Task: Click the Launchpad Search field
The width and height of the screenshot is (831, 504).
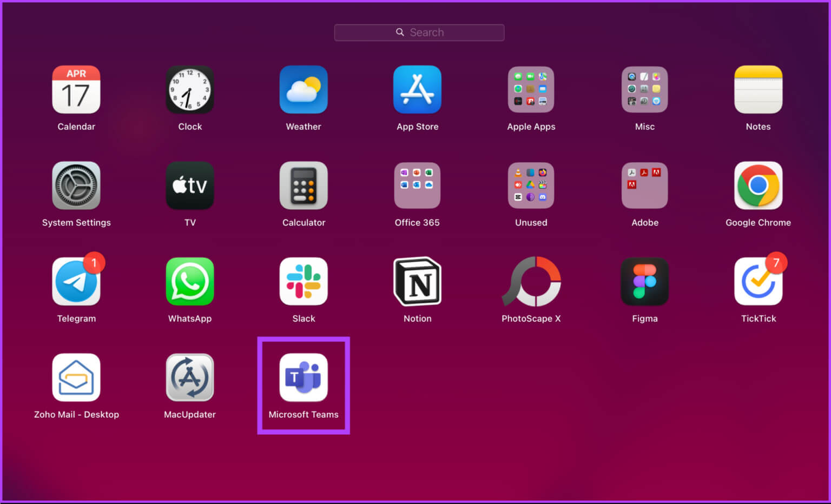Action: pyautogui.click(x=419, y=32)
